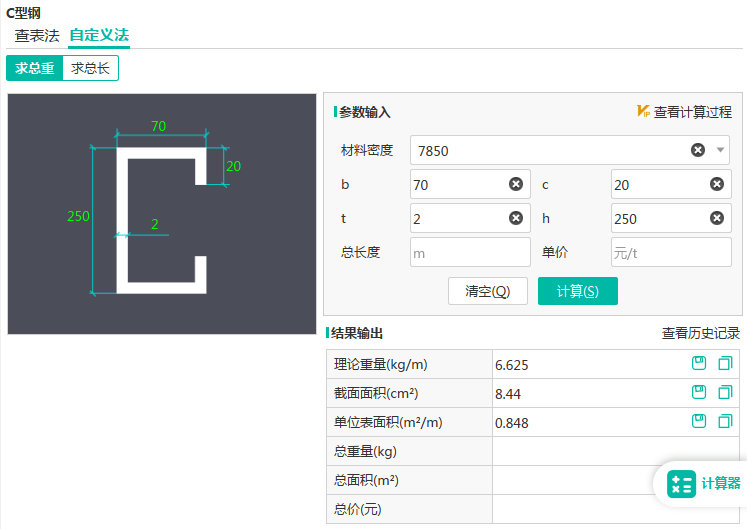Click the 总价(元) row label
The image size is (747, 529).
tap(357, 509)
